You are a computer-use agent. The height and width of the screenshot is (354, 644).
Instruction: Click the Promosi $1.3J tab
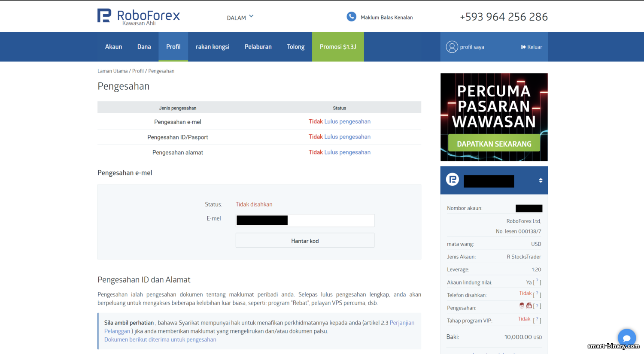tap(338, 47)
